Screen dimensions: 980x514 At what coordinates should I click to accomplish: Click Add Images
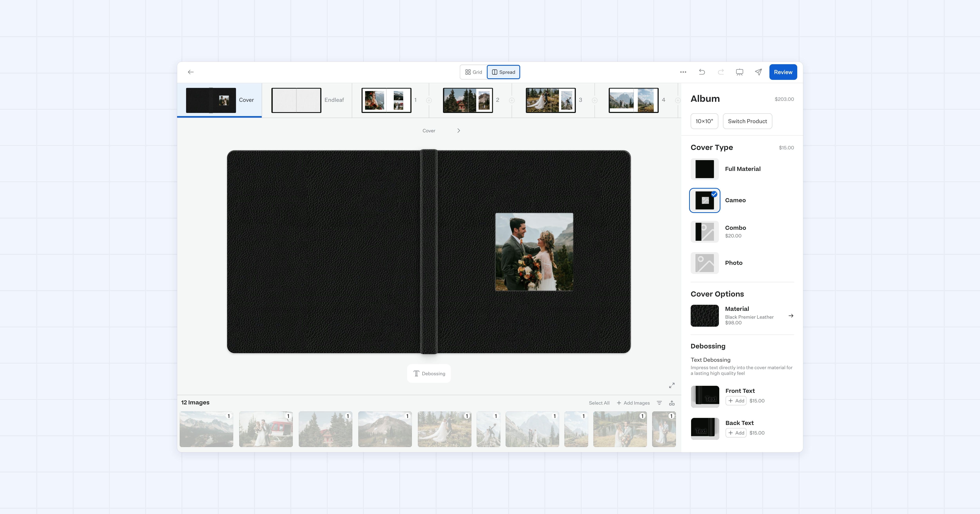[633, 403]
